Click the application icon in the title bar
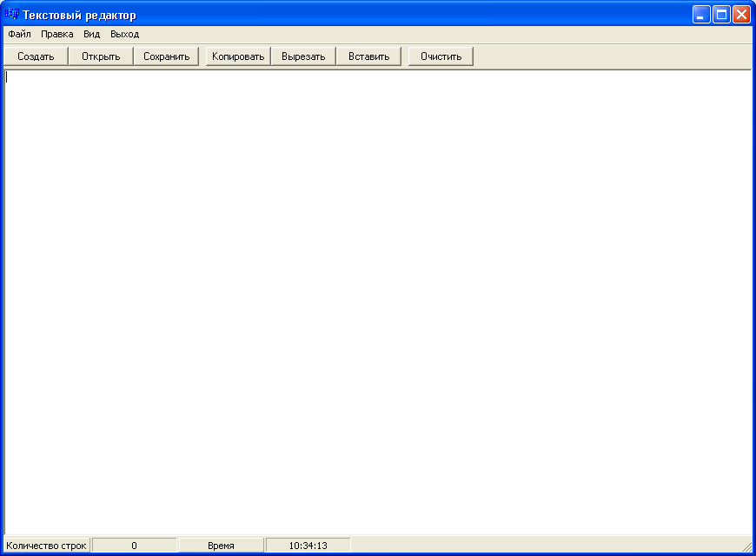The height and width of the screenshot is (556, 756). (11, 15)
